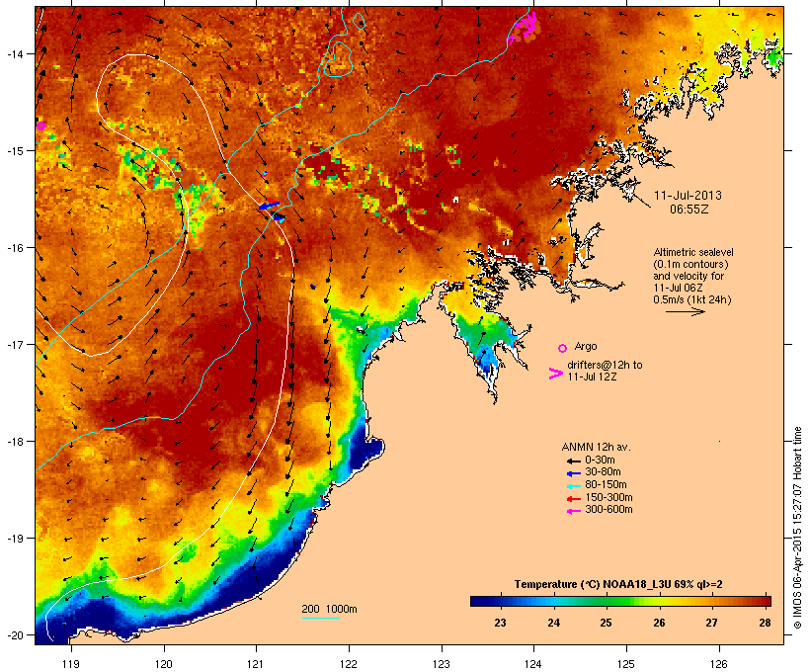This screenshot has height=672, width=810.
Task: Click the red 150-300m arrow legend icon
Action: pos(573,499)
